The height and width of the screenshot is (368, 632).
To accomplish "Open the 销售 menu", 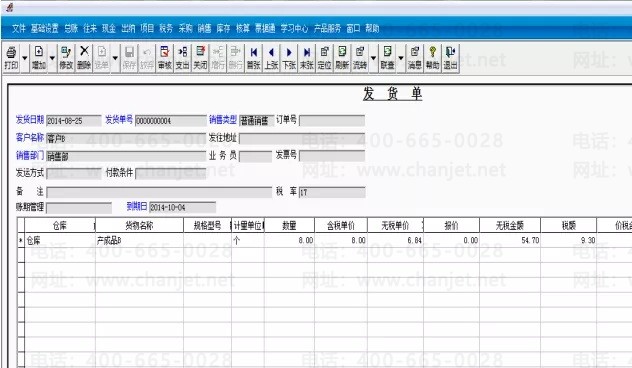I will coord(204,28).
